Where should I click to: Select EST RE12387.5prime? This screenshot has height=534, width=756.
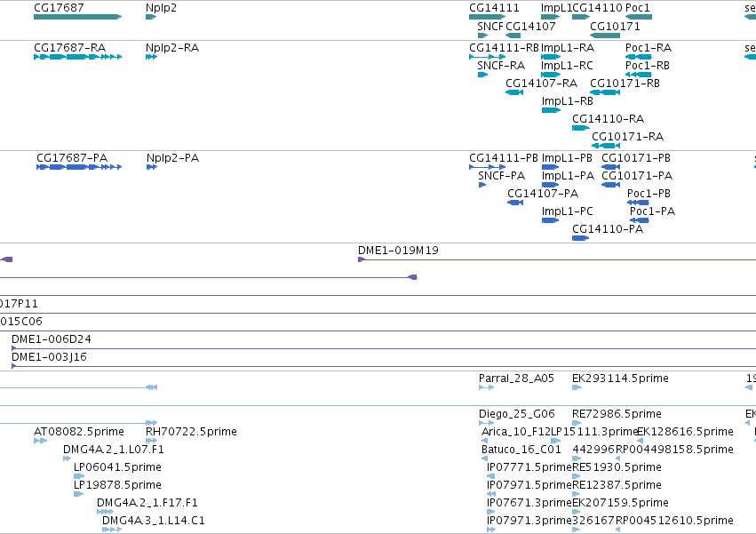tap(577, 495)
